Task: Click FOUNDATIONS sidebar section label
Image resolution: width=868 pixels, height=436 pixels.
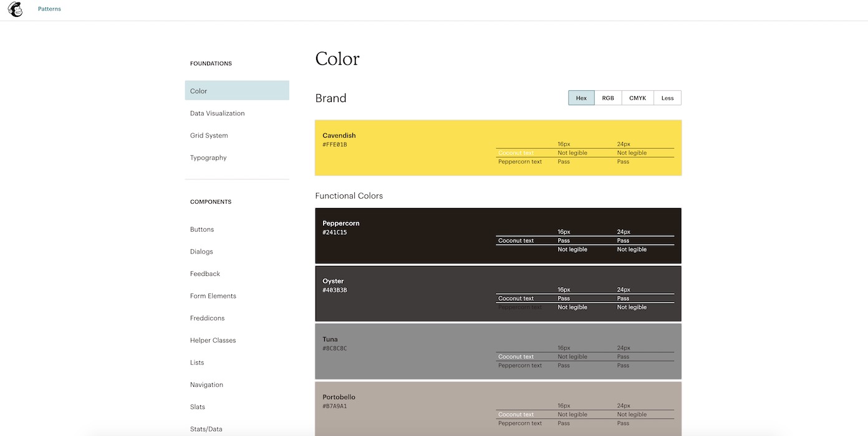Action: tap(211, 64)
